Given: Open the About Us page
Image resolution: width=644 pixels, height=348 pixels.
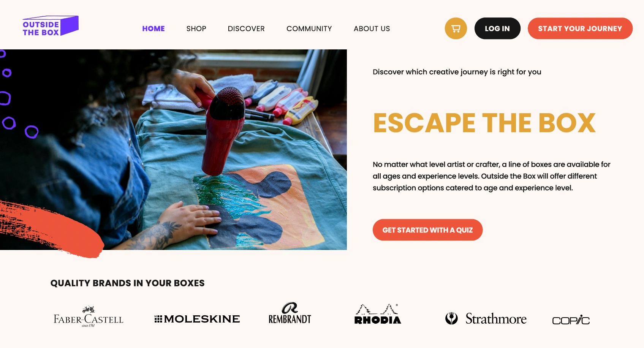Looking at the screenshot, I should [372, 28].
